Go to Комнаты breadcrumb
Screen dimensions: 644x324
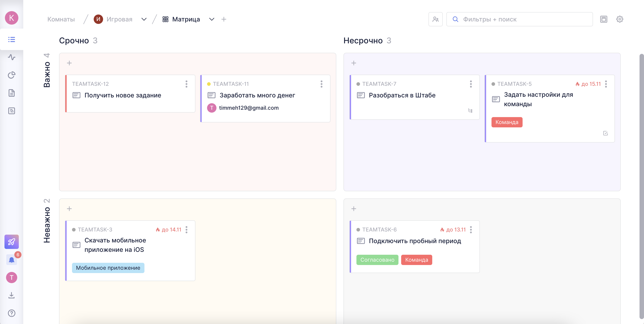61,19
